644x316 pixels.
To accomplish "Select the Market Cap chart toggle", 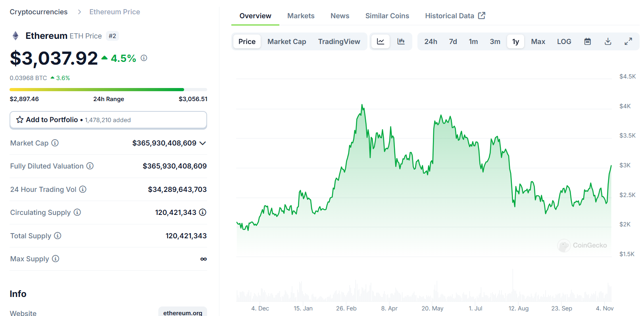I will (x=287, y=41).
